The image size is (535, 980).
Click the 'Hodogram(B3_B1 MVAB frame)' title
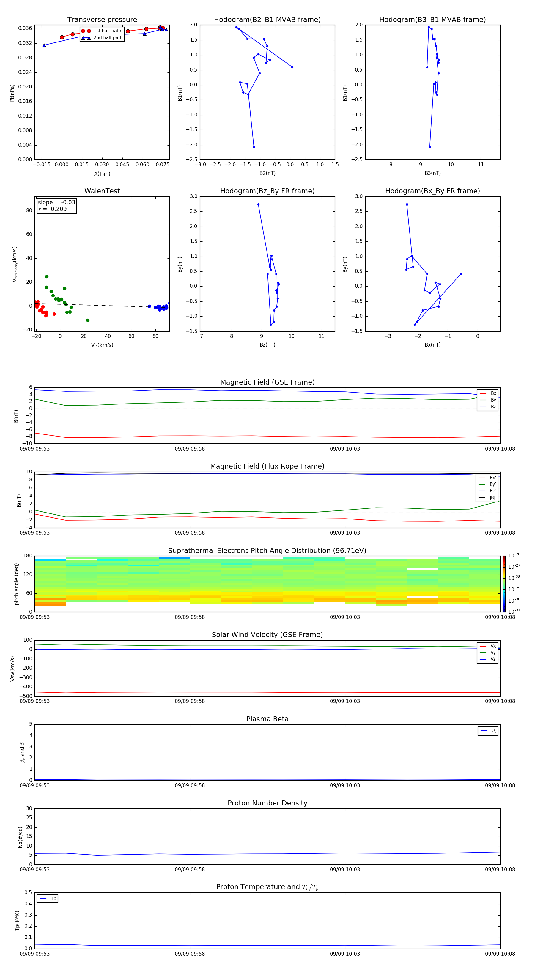tap(432, 20)
